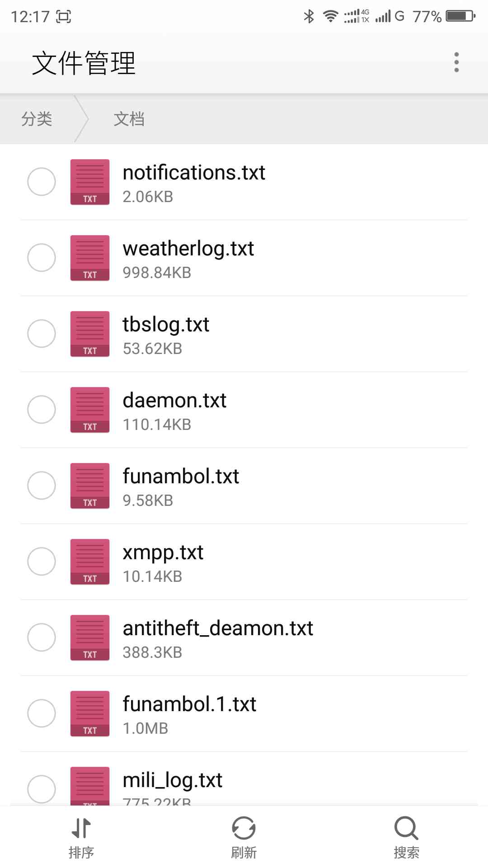Tap the sort (排序) icon
This screenshot has height=868, width=488.
tap(81, 828)
